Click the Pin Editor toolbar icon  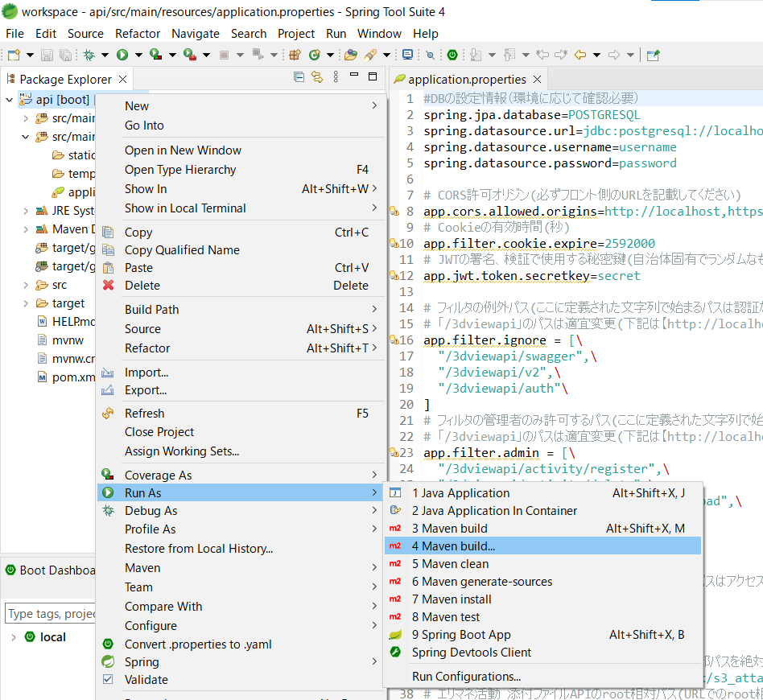coord(653,55)
